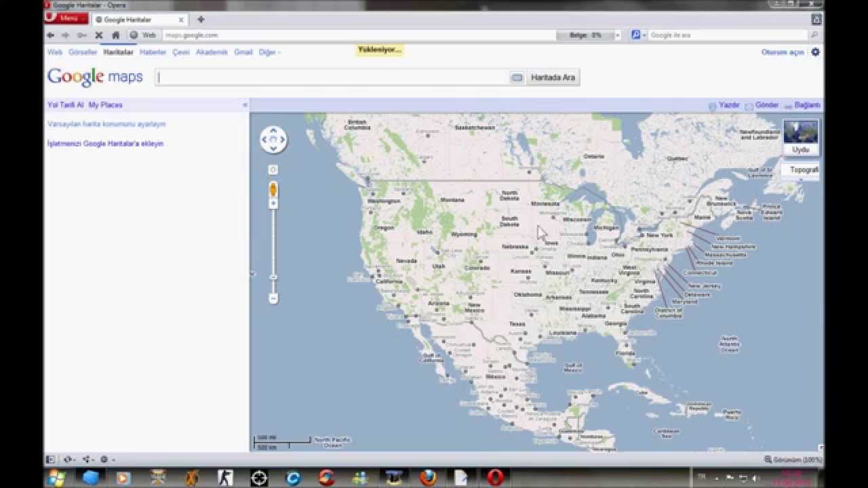Stop page loading with the X icon
Viewport: 868px width, 488px height.
coord(99,35)
